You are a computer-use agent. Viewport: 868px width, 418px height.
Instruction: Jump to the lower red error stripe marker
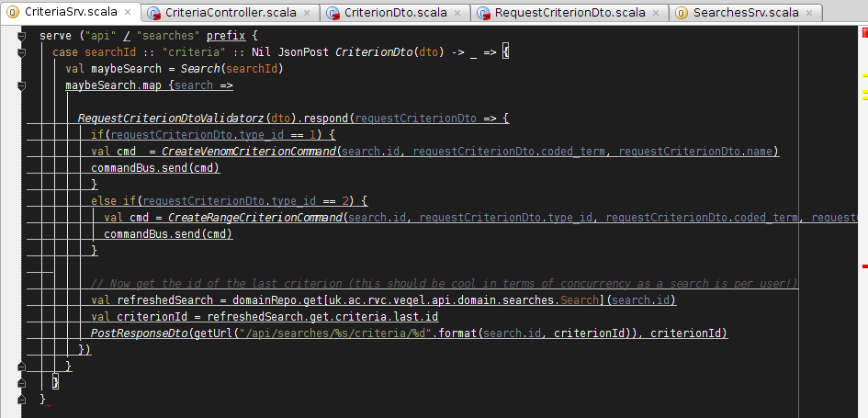[863, 265]
